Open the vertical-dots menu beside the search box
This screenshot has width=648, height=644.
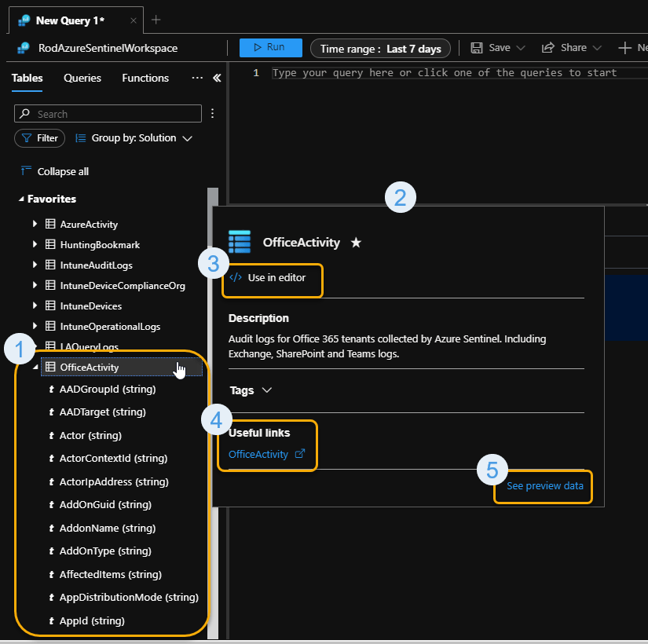pyautogui.click(x=212, y=113)
